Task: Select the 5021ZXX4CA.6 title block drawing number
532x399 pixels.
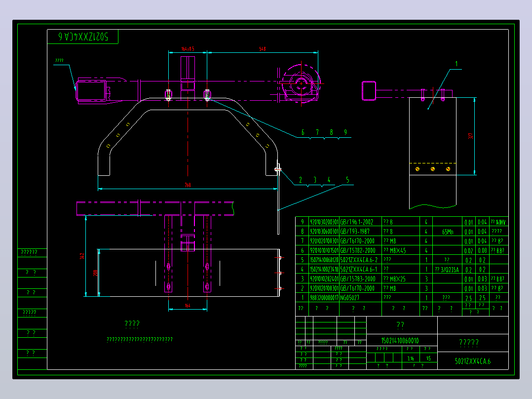Action: point(473,361)
